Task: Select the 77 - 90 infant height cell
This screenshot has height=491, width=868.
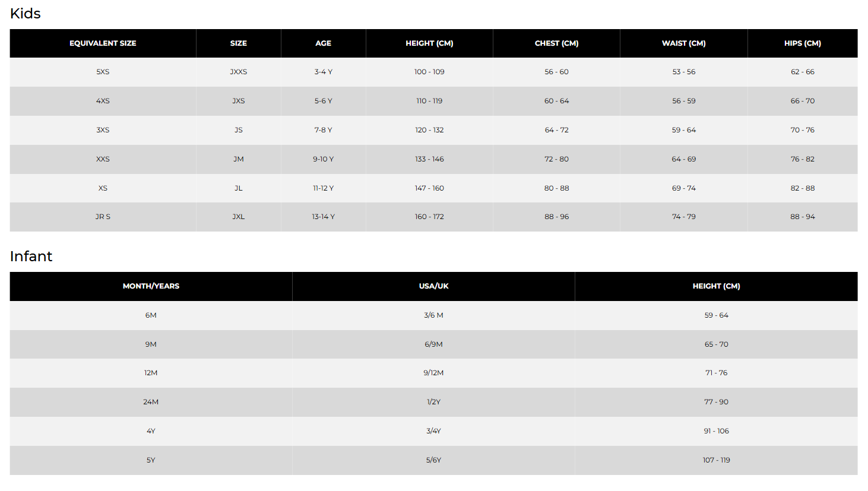Action: 716,402
